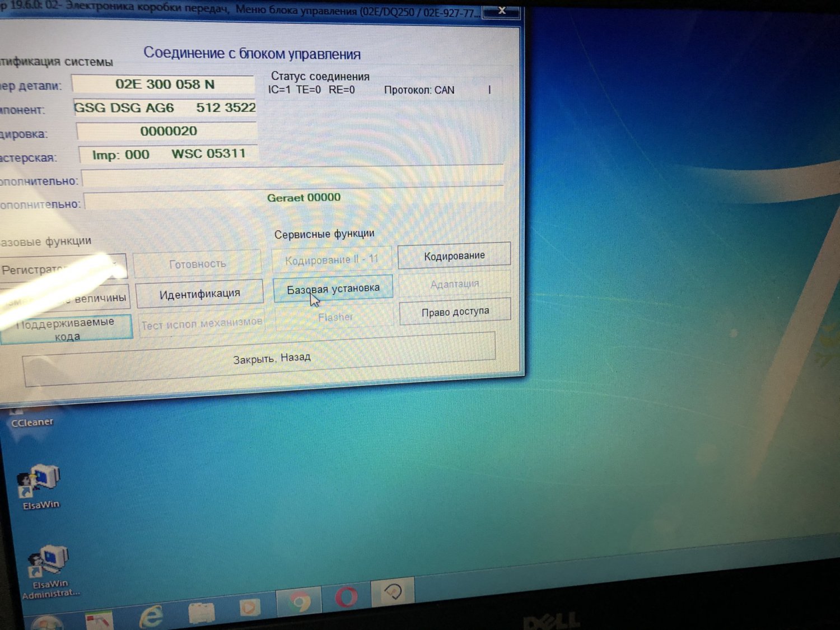
Task: Click the greyed Адаптация button
Action: point(454,284)
